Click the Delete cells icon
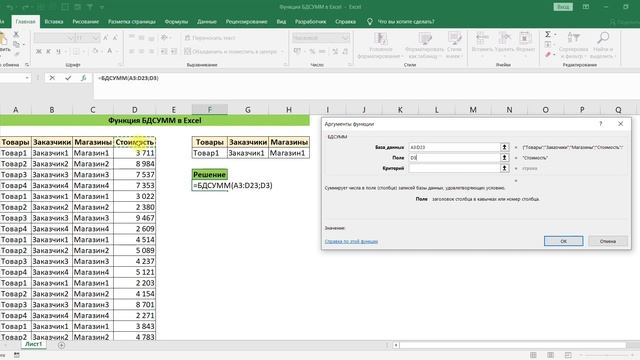640x360 pixels. click(x=504, y=39)
